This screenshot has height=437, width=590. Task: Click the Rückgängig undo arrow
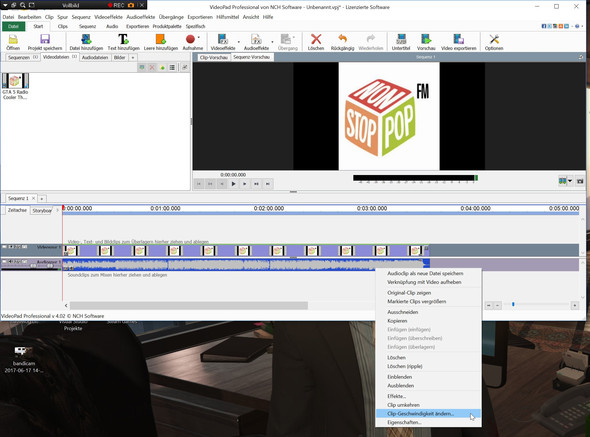(342, 39)
